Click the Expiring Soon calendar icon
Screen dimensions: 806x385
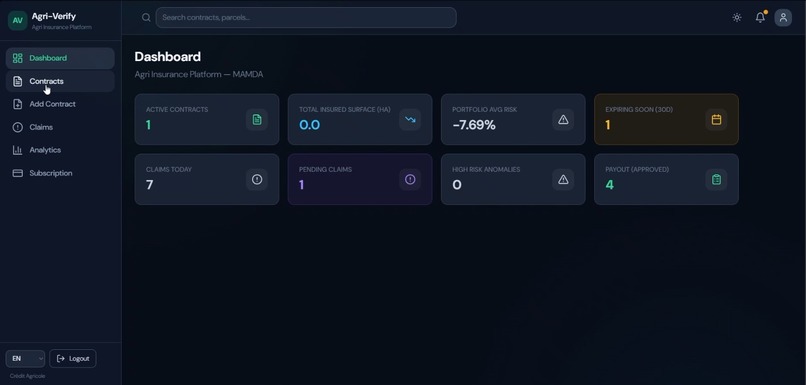click(x=716, y=119)
